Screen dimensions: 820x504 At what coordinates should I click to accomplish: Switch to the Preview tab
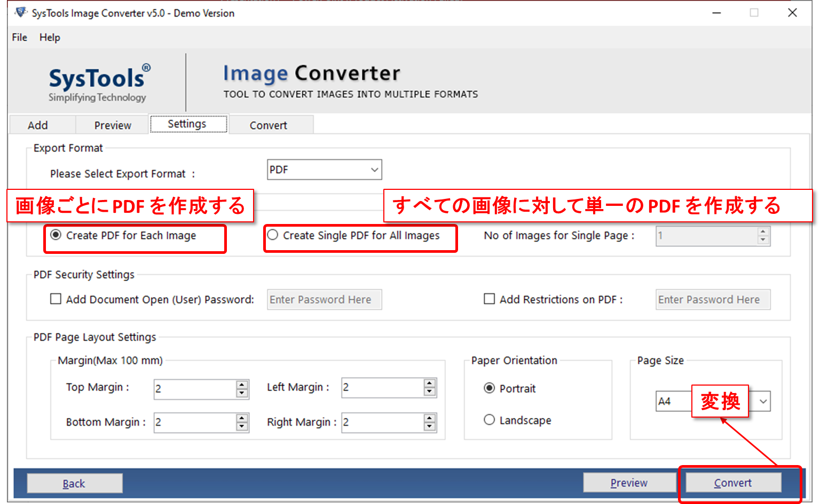(112, 125)
